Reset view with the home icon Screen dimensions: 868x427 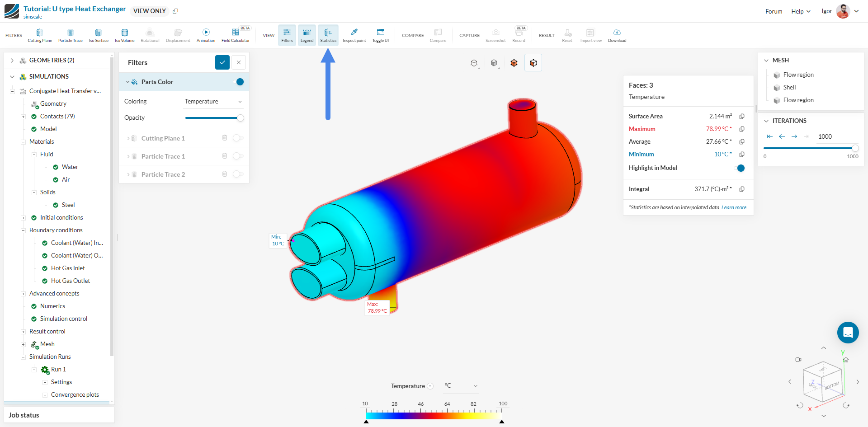coord(846,360)
